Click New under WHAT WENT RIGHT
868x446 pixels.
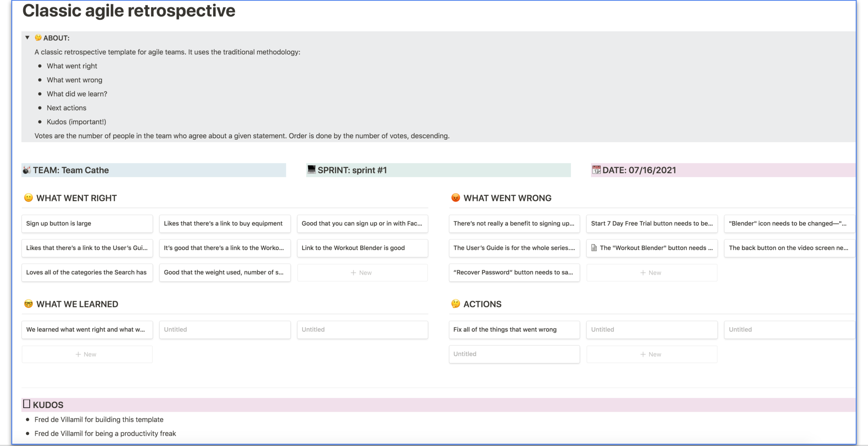pyautogui.click(x=362, y=272)
